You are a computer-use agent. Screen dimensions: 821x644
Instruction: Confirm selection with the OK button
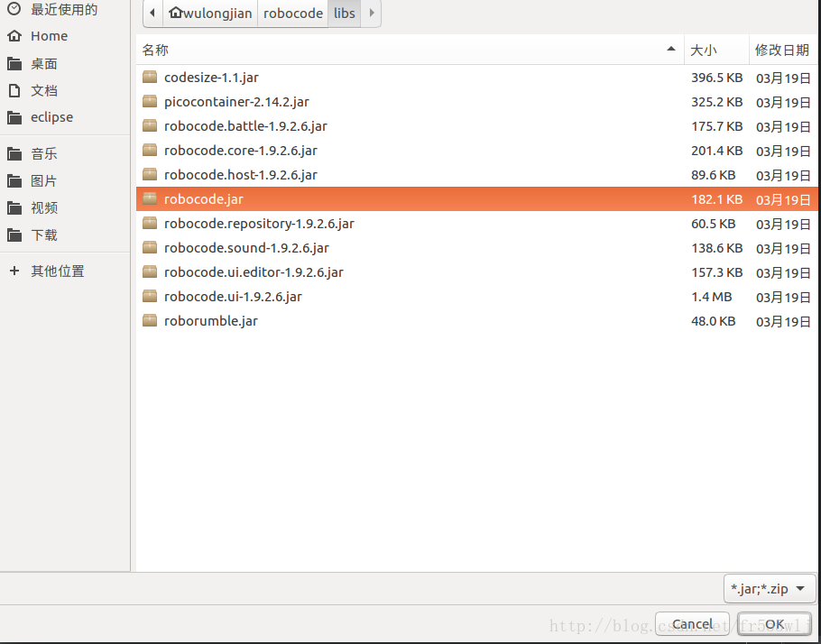[x=774, y=624]
